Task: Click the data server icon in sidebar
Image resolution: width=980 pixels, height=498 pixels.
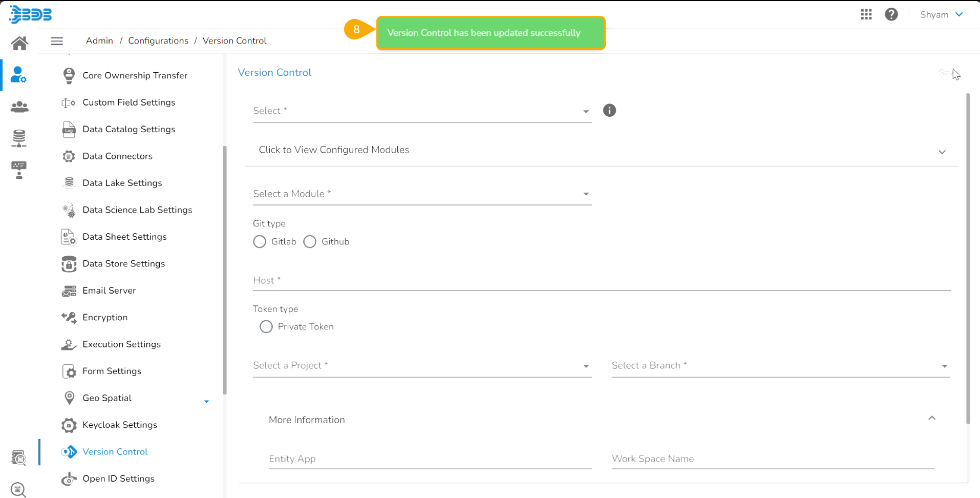Action: point(19,138)
